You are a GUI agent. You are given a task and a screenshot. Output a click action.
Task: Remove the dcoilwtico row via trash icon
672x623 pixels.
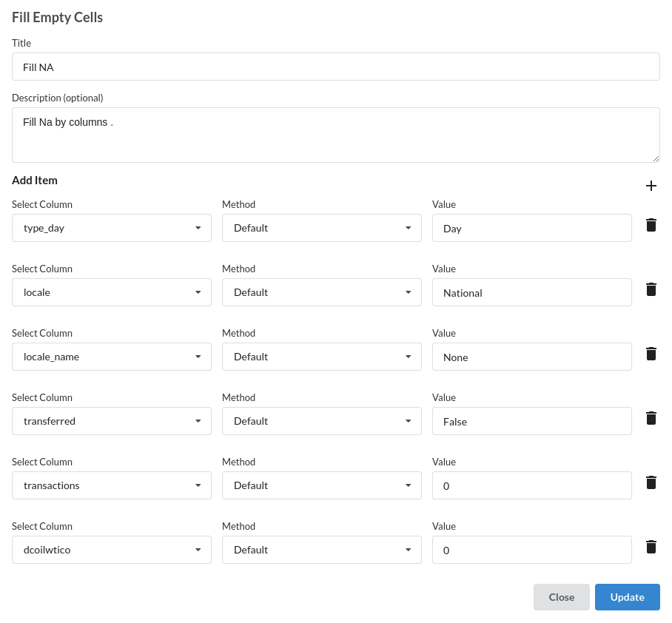[x=651, y=547]
